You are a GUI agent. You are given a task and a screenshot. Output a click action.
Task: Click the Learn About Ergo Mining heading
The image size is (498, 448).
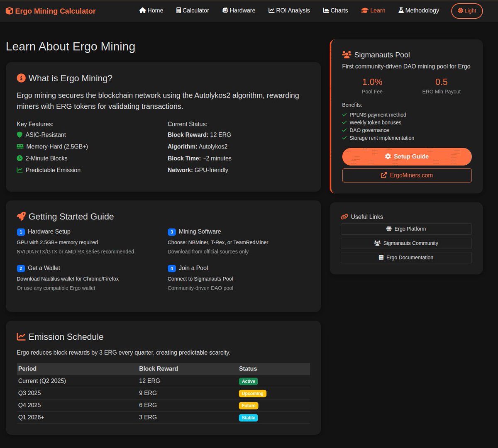pos(71,46)
